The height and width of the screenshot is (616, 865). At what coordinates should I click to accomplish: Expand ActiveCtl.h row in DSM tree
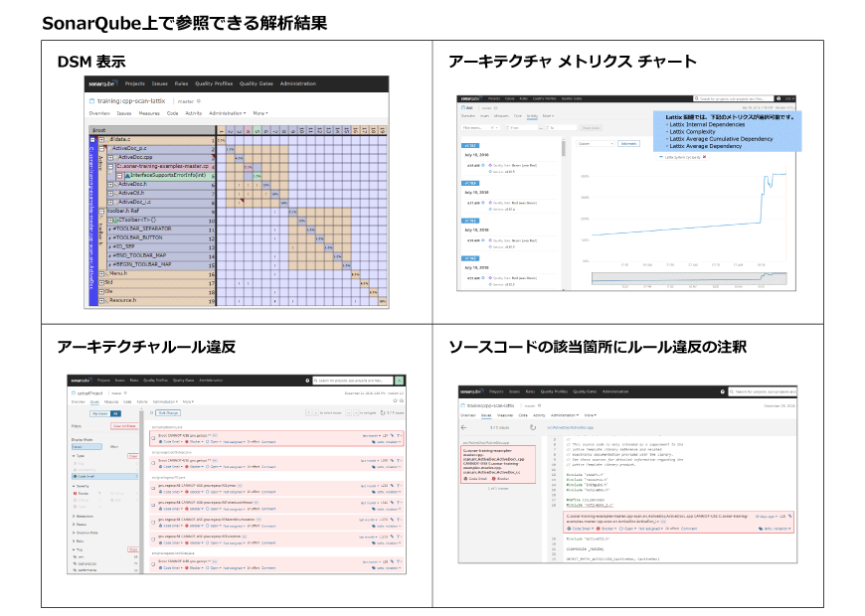(x=110, y=194)
